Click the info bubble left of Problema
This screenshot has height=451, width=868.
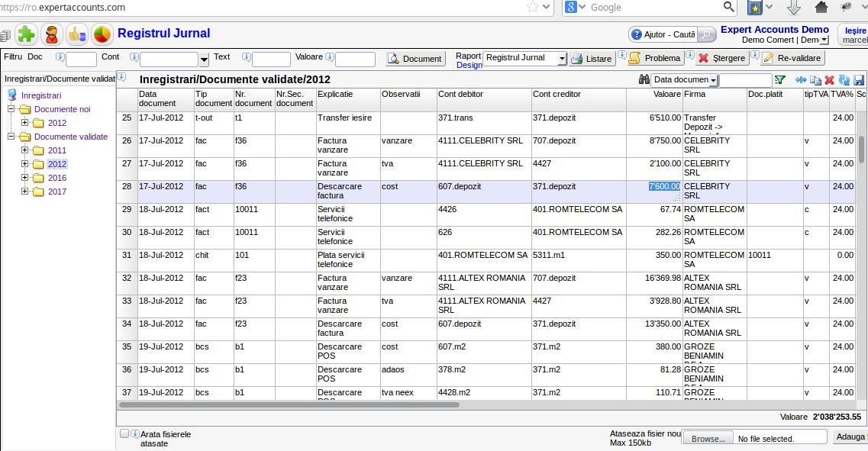coord(622,55)
